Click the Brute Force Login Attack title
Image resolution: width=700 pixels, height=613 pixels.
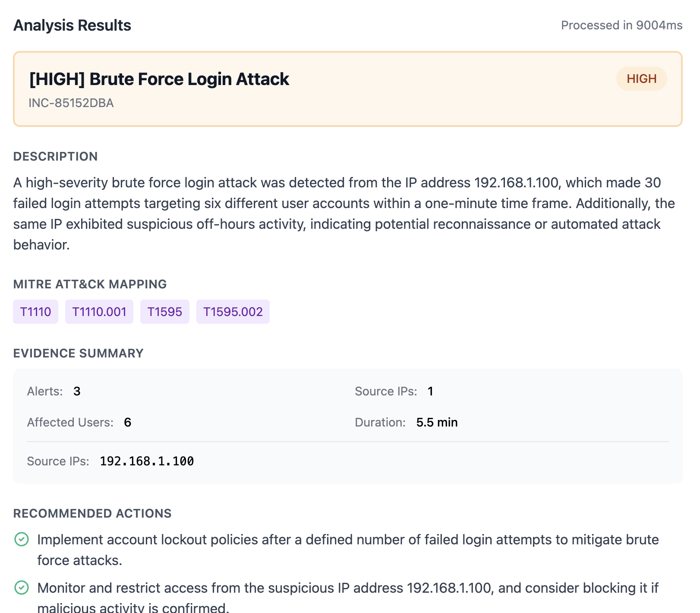(159, 79)
